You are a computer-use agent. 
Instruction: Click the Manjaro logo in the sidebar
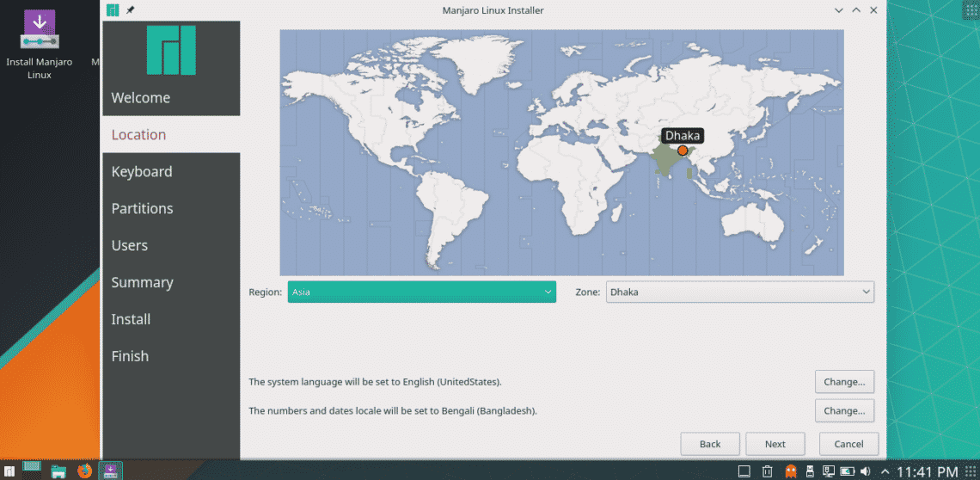(x=170, y=50)
